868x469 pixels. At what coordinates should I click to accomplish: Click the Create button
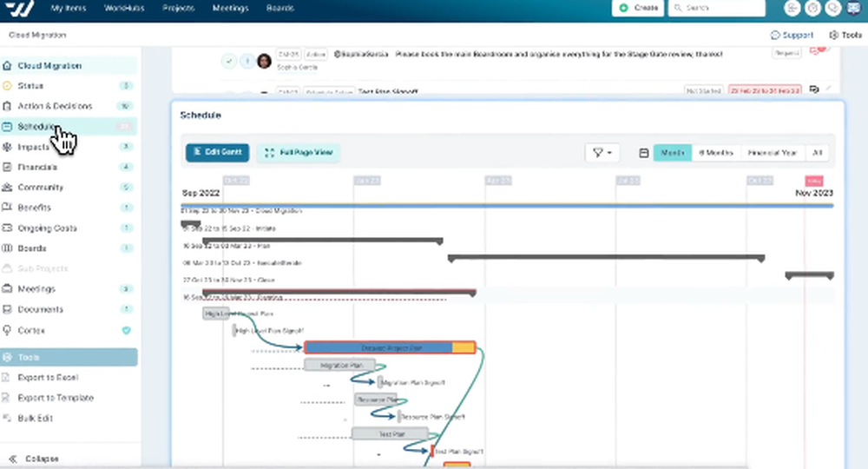638,8
